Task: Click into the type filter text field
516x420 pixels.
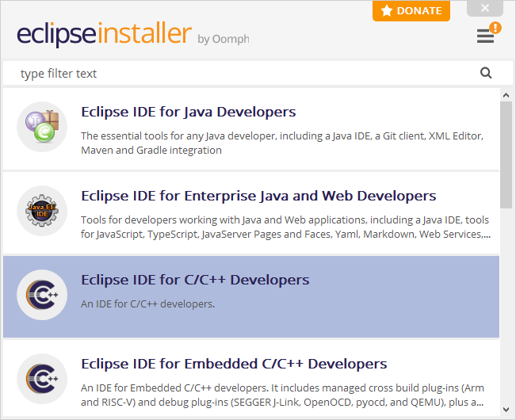Action: tap(240, 73)
